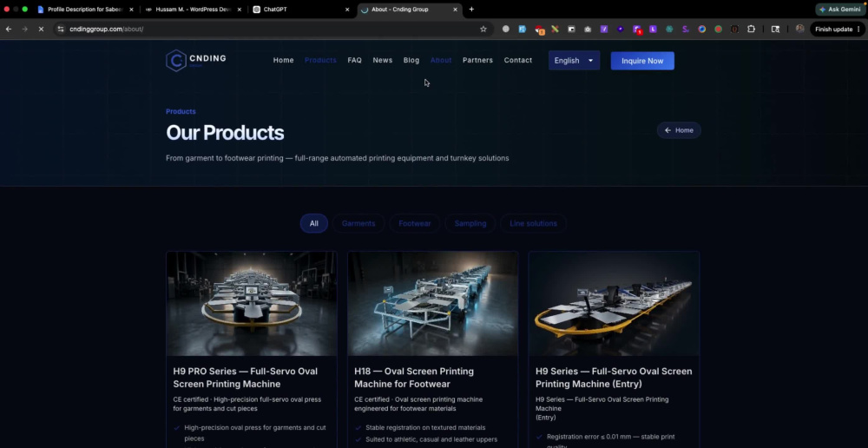This screenshot has height=448, width=868.
Task: Click the Inquire Now button
Action: tap(642, 61)
